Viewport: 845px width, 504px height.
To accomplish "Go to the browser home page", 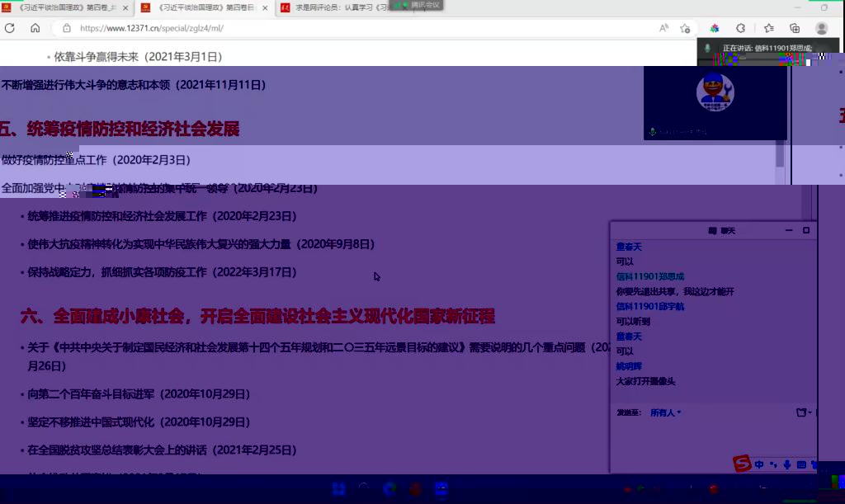I will [x=35, y=28].
